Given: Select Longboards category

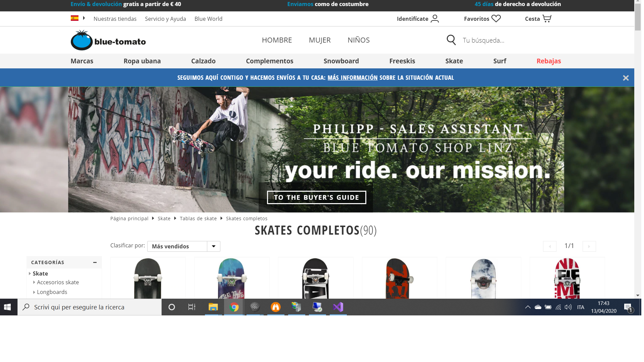Looking at the screenshot, I should [x=52, y=292].
